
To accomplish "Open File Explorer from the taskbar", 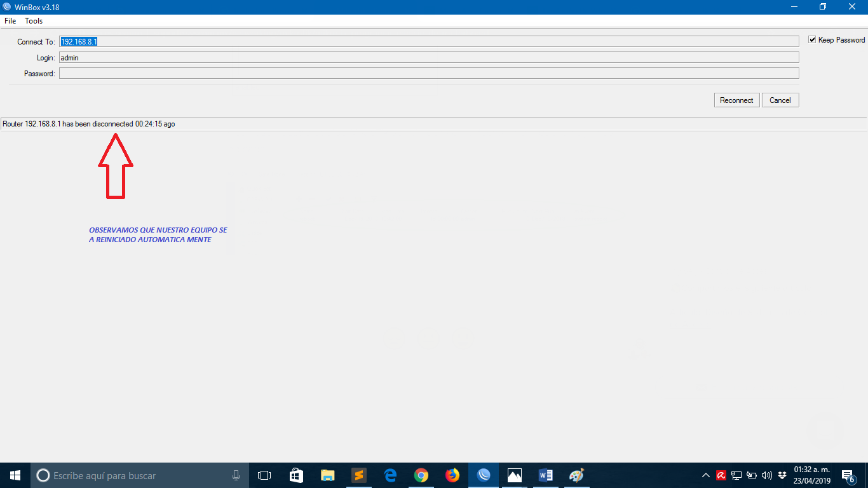I will coord(328,475).
